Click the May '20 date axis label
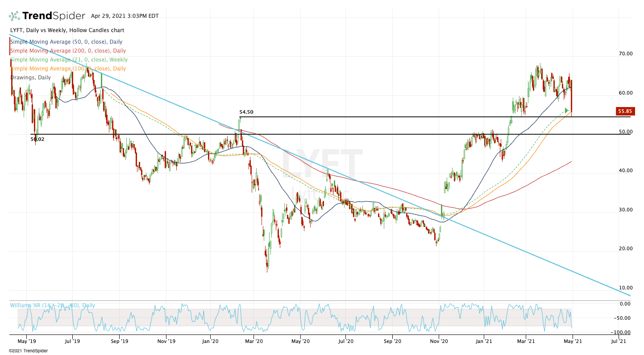Image resolution: width=644 pixels, height=355 pixels. (x=300, y=342)
